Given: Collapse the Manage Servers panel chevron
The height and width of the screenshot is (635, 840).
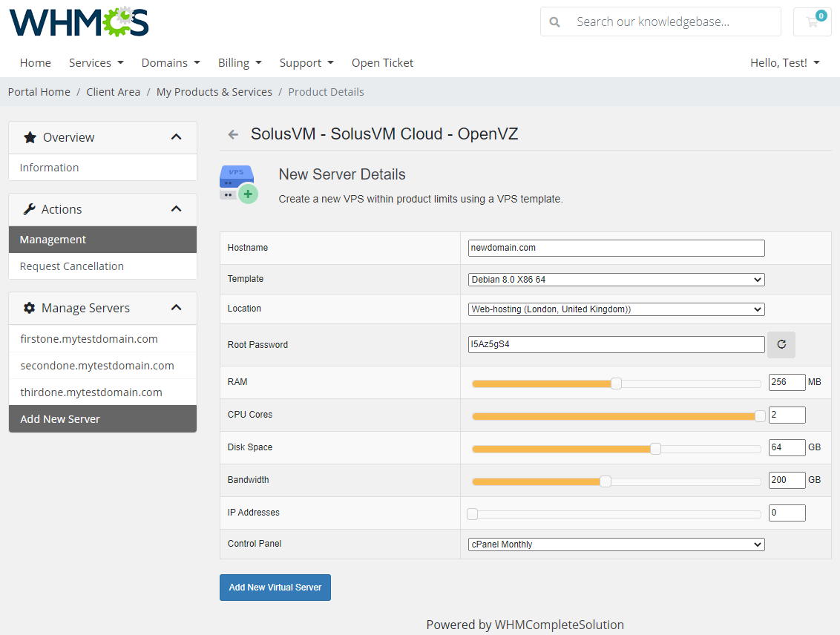Looking at the screenshot, I should 177,307.
